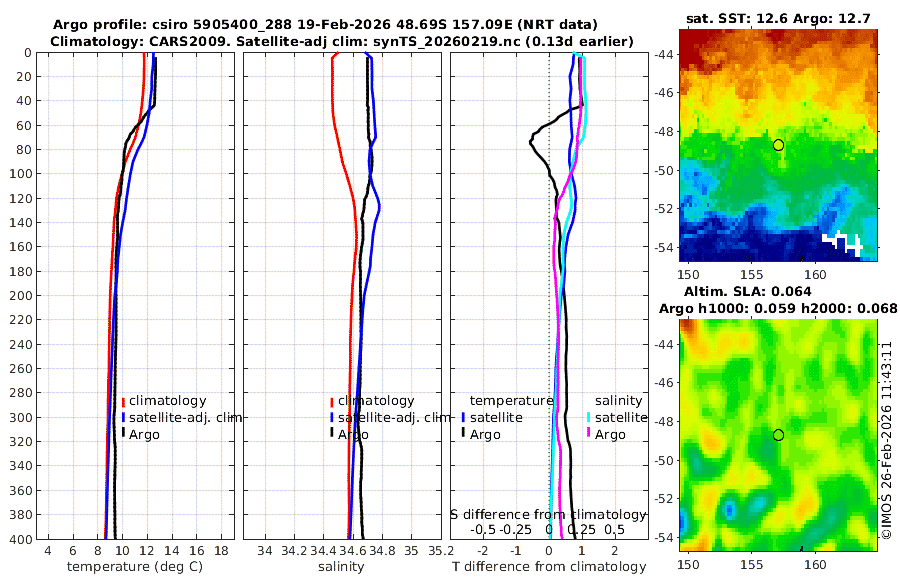
Task: Click the Climatology CARS2009 subtitle line
Action: 342,41
